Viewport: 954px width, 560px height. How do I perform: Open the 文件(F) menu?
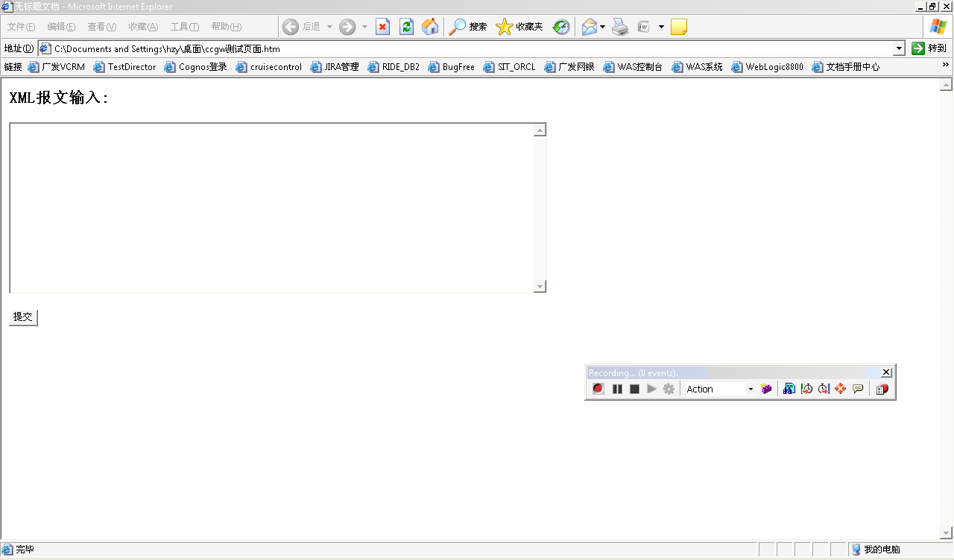[21, 27]
